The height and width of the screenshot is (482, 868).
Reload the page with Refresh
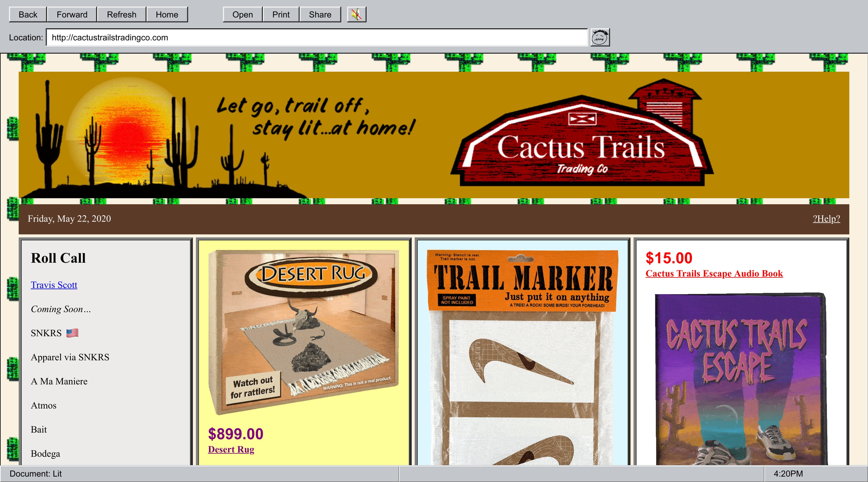pyautogui.click(x=121, y=14)
